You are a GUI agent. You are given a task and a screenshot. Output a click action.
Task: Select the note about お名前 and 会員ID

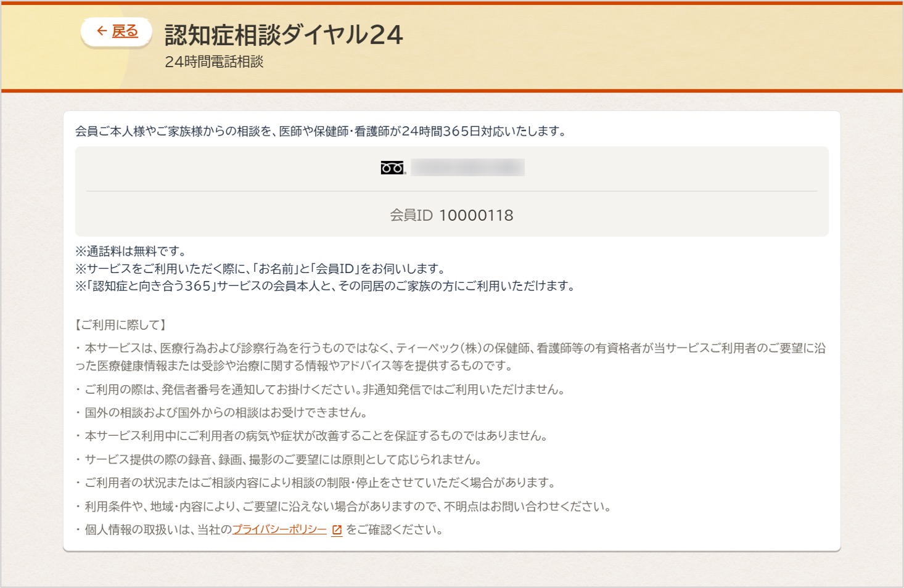(x=261, y=267)
